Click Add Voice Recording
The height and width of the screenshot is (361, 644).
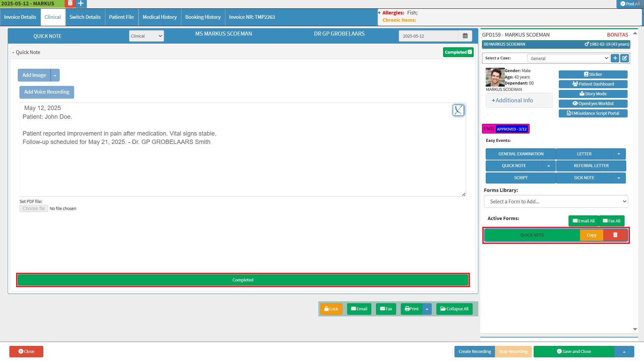point(47,92)
